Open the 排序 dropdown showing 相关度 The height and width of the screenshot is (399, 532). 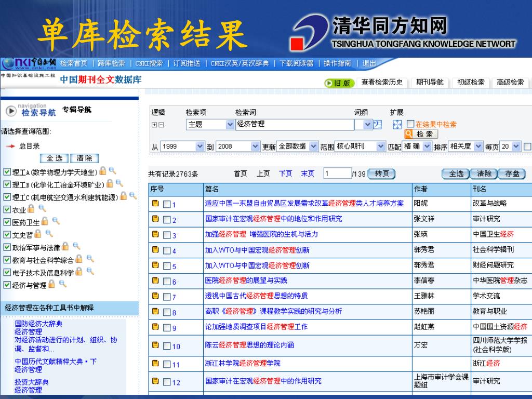coord(465,146)
